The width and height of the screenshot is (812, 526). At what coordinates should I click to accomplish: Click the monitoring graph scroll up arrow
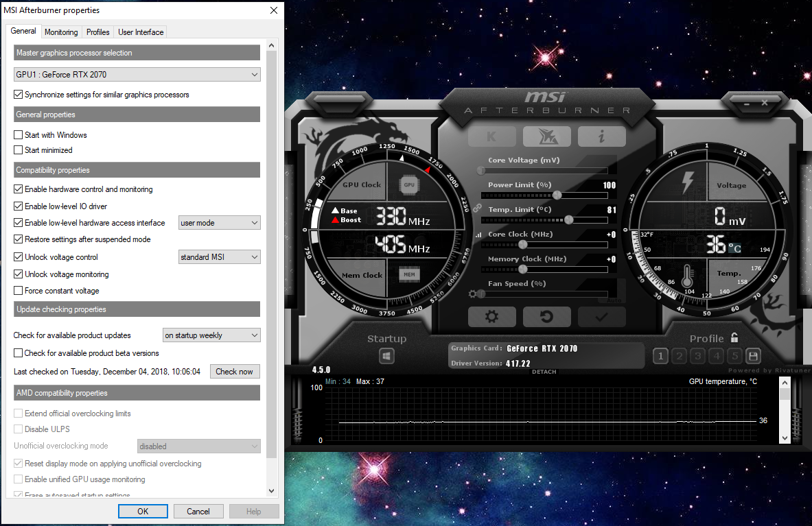(785, 382)
